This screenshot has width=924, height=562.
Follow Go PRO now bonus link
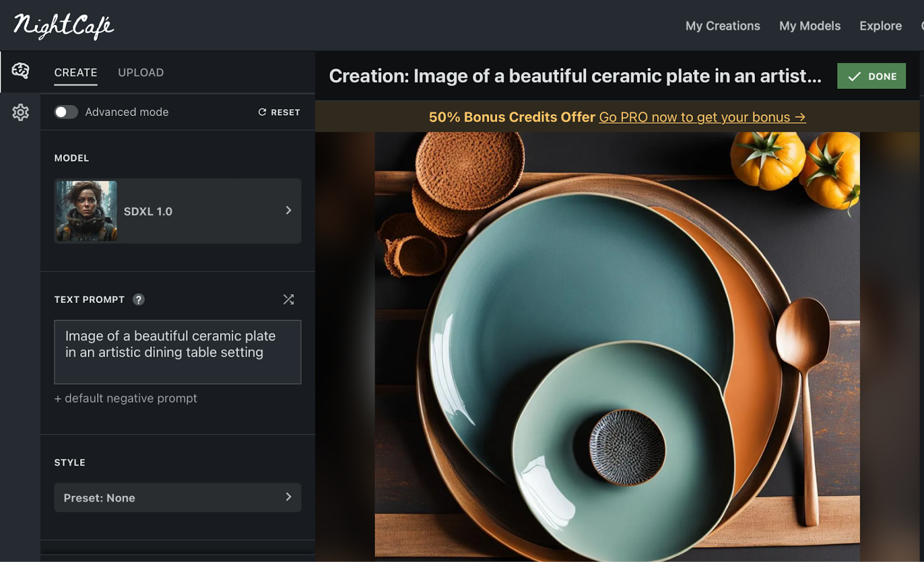click(x=702, y=117)
